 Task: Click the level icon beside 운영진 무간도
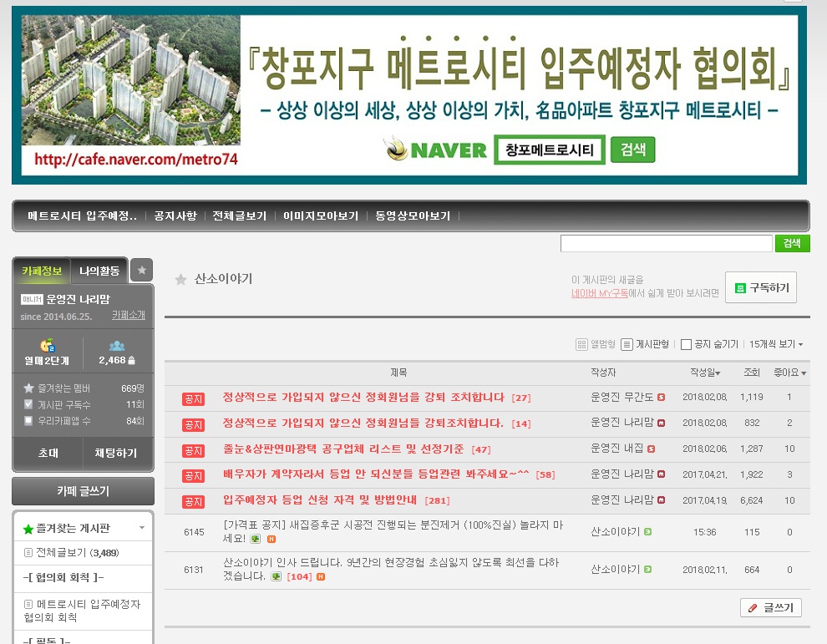(x=661, y=397)
